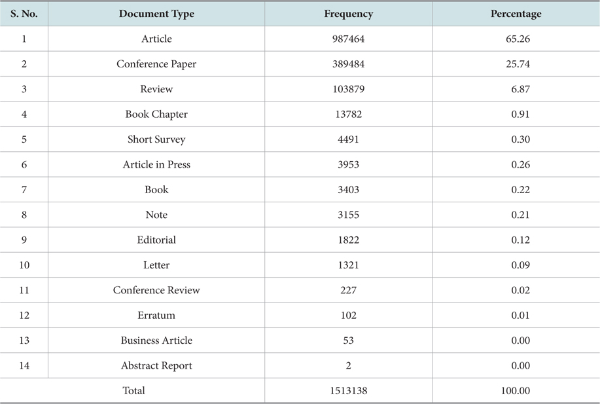The width and height of the screenshot is (600, 404).
Task: Select the Editorial document type cell
Action: click(156, 239)
